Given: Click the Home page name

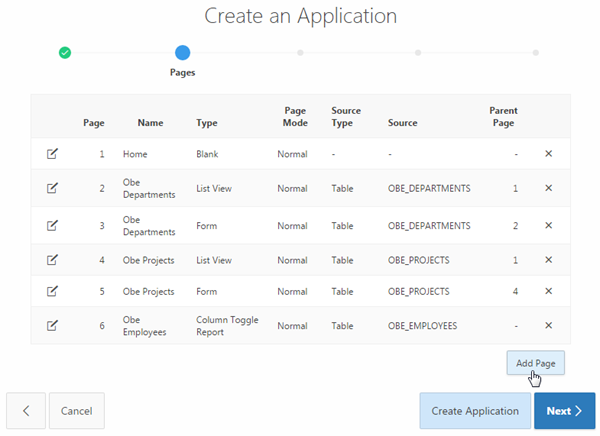Looking at the screenshot, I should point(135,154).
